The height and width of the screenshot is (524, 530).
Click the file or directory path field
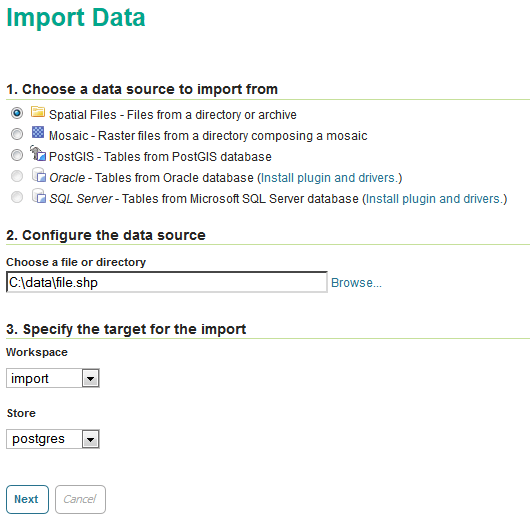click(x=167, y=282)
